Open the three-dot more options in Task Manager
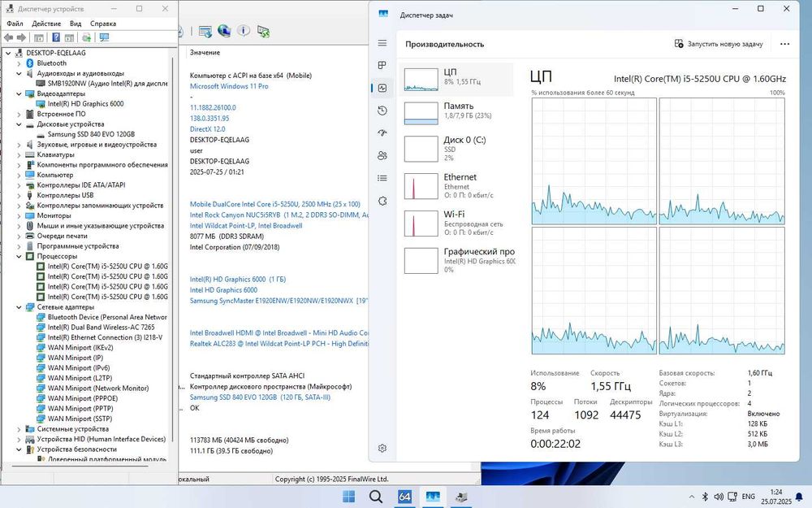Screen dimensions: 812x508 click(784, 44)
